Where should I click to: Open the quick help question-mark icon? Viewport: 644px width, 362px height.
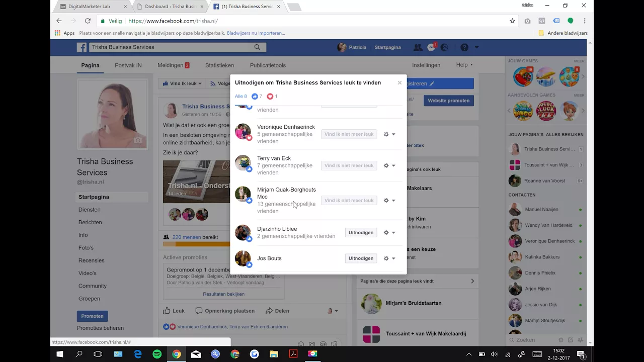[464, 47]
